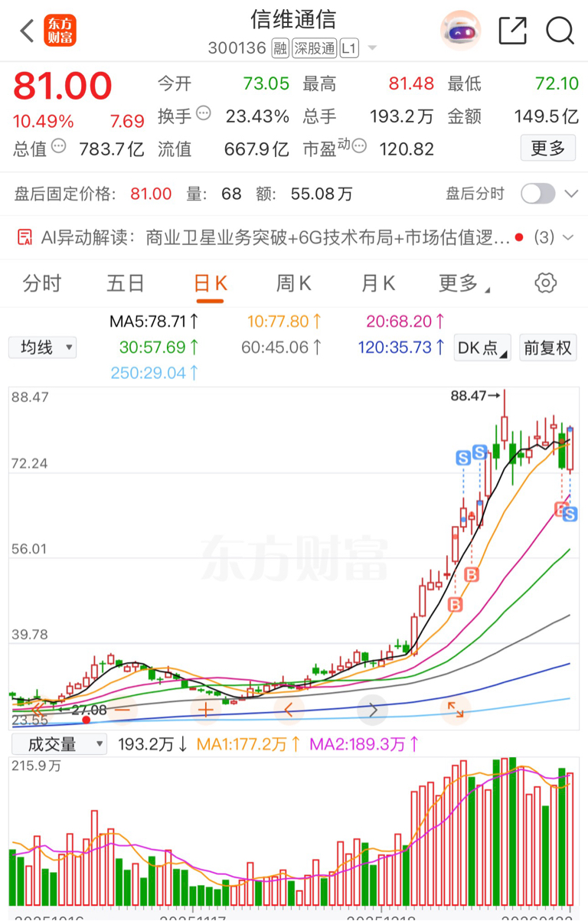Tap the 最低 72.10 value
Image resolution: width=588 pixels, height=921 pixels.
pyautogui.click(x=557, y=84)
